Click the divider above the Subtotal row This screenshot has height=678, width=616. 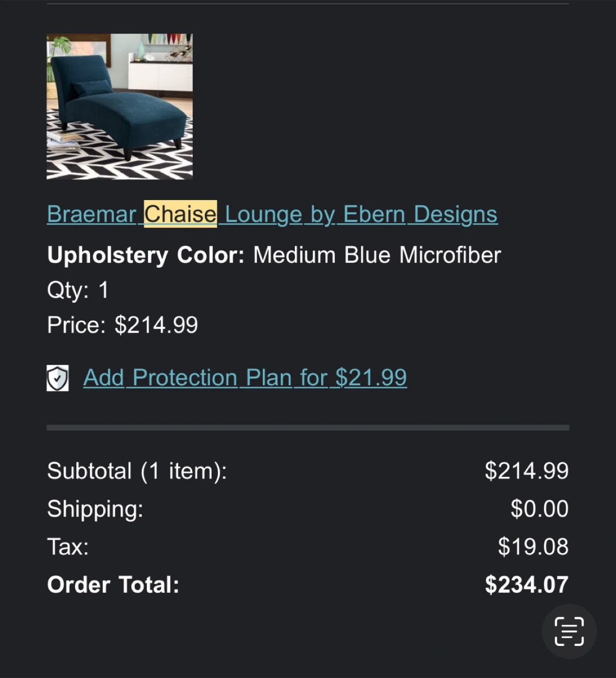(x=308, y=428)
